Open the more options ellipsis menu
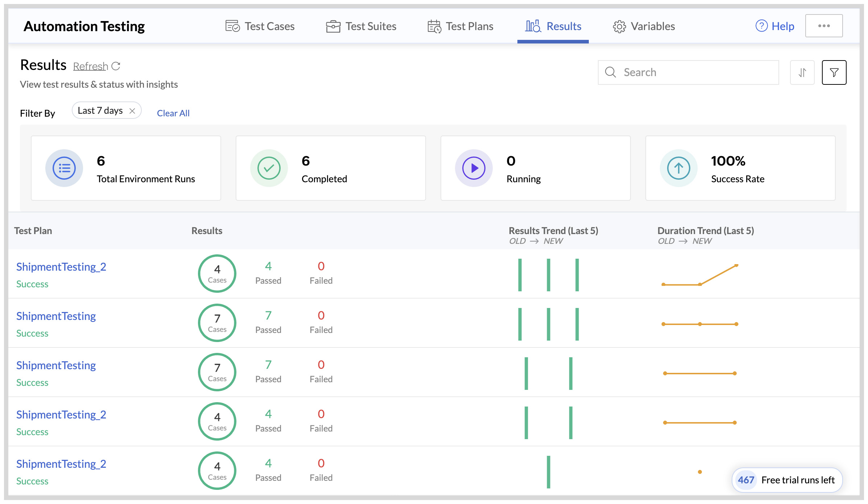The width and height of the screenshot is (868, 504). click(824, 25)
